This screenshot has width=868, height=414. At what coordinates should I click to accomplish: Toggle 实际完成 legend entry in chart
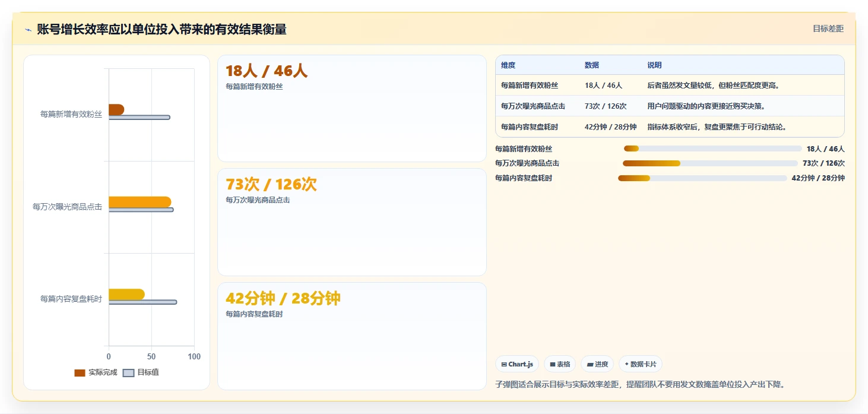coord(96,372)
